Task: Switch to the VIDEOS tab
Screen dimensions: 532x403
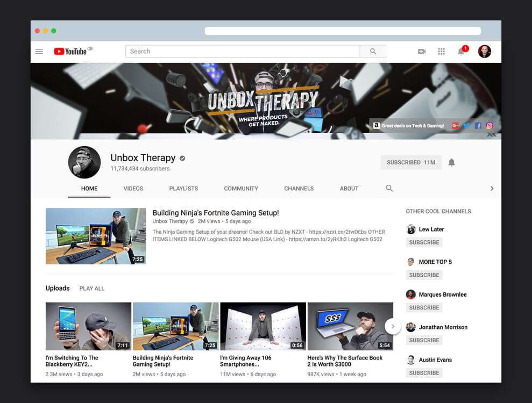Action: (x=133, y=189)
